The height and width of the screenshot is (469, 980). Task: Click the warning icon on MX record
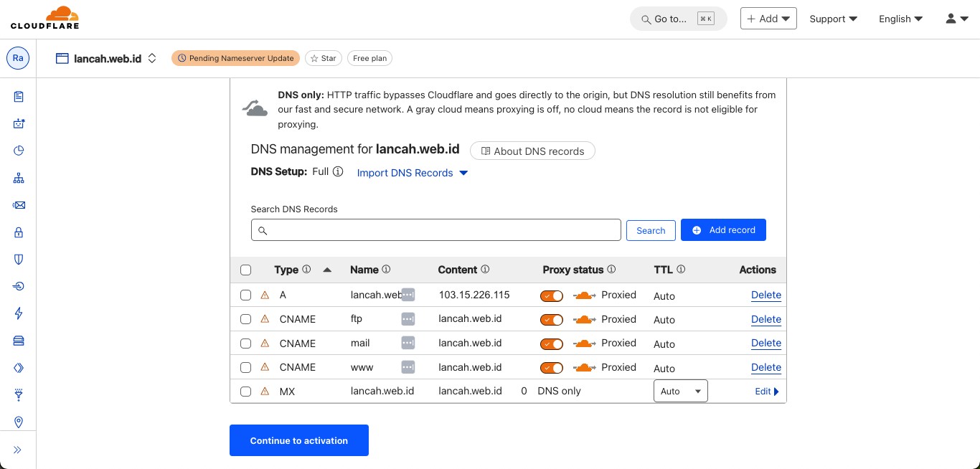coord(265,392)
